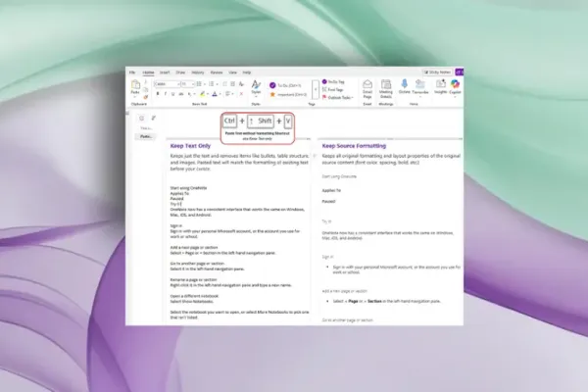Image resolution: width=588 pixels, height=392 pixels.
Task: Select the Home ribbon tab
Action: (x=148, y=73)
